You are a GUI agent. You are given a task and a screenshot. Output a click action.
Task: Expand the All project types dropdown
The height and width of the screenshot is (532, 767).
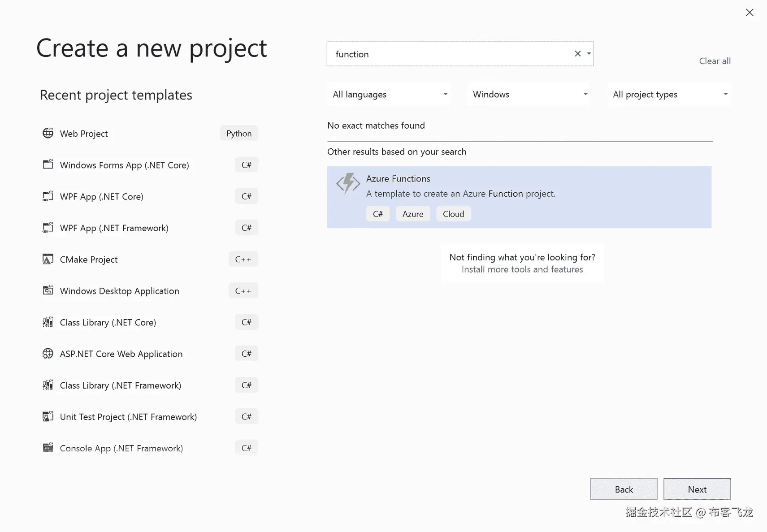[669, 95]
